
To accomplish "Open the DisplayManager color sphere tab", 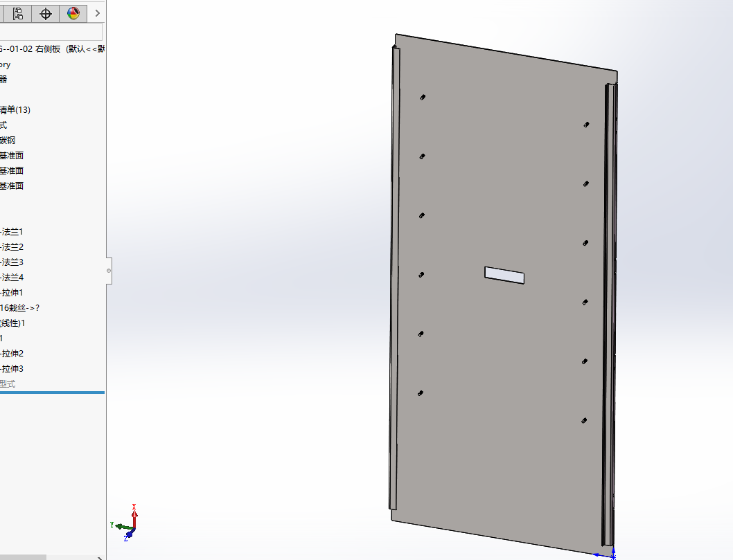I will point(73,14).
